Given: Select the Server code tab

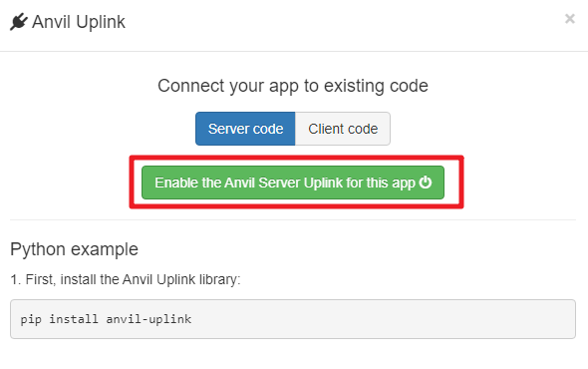Looking at the screenshot, I should (x=245, y=129).
